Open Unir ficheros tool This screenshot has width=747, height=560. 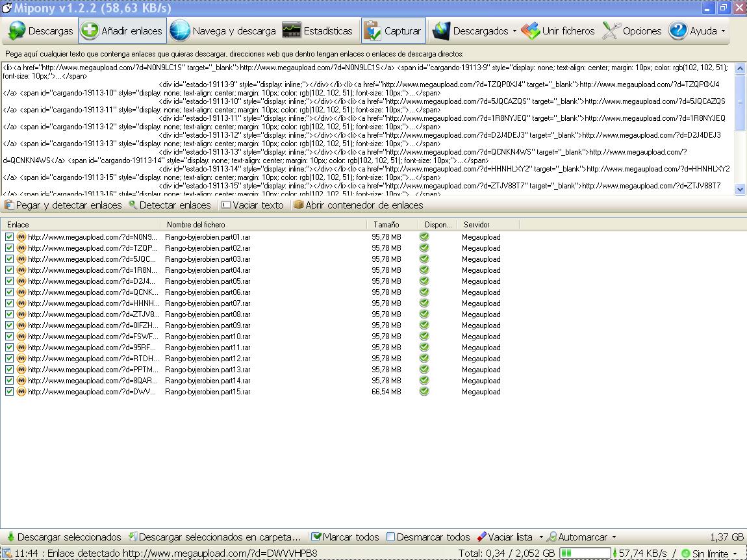[558, 31]
